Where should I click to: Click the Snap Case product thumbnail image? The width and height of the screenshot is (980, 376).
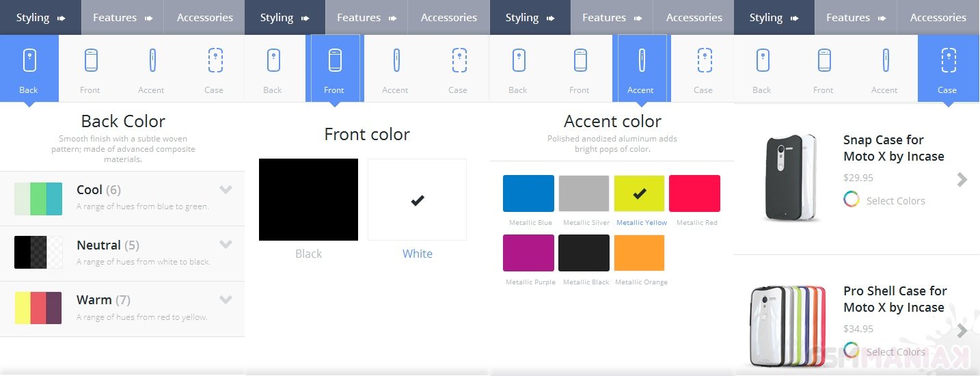click(x=791, y=178)
